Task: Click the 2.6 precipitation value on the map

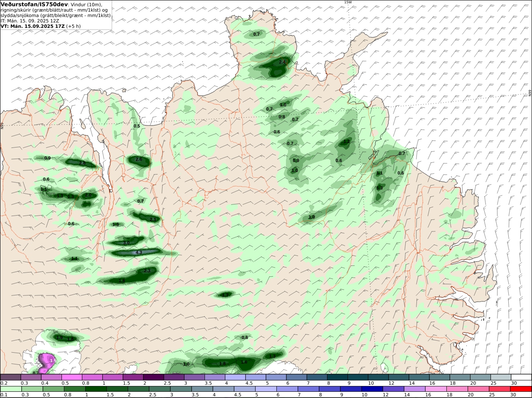Action: coord(139,160)
